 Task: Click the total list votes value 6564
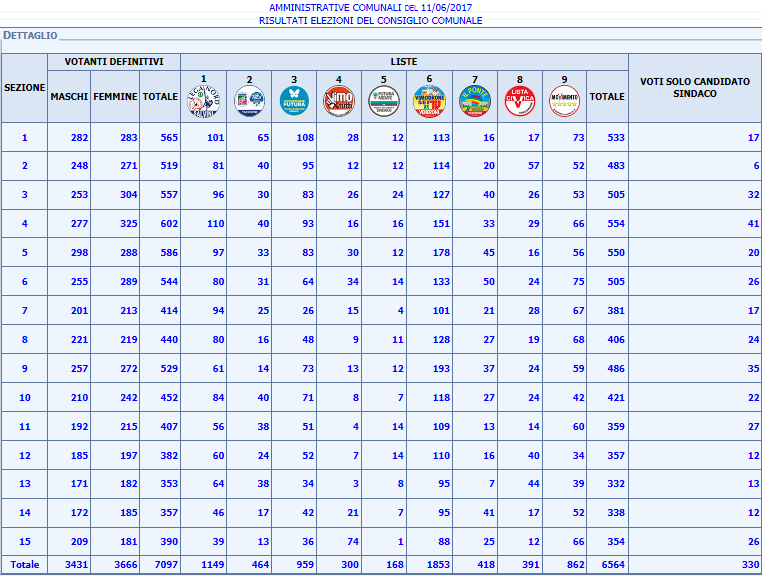point(614,565)
